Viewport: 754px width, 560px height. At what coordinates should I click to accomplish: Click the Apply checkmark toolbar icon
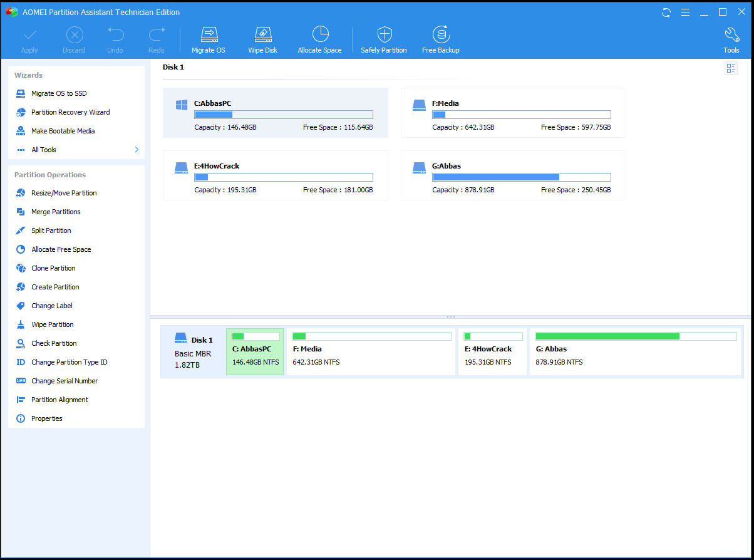point(29,35)
